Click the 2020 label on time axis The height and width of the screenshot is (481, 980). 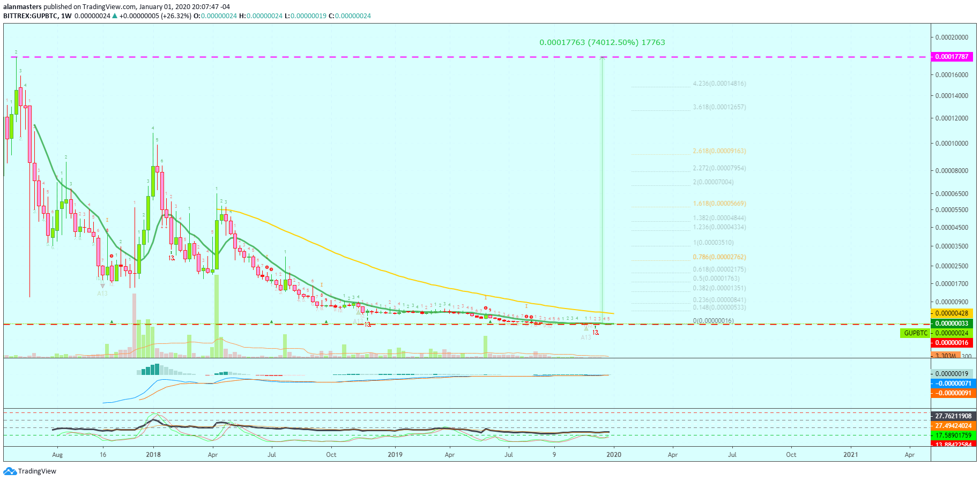coord(614,455)
